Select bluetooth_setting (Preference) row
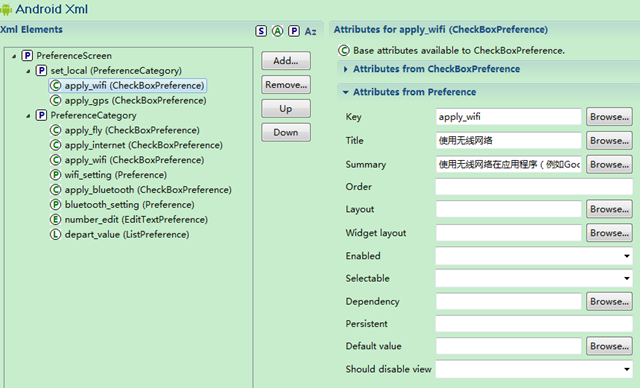This screenshot has height=388, width=640. click(x=129, y=205)
